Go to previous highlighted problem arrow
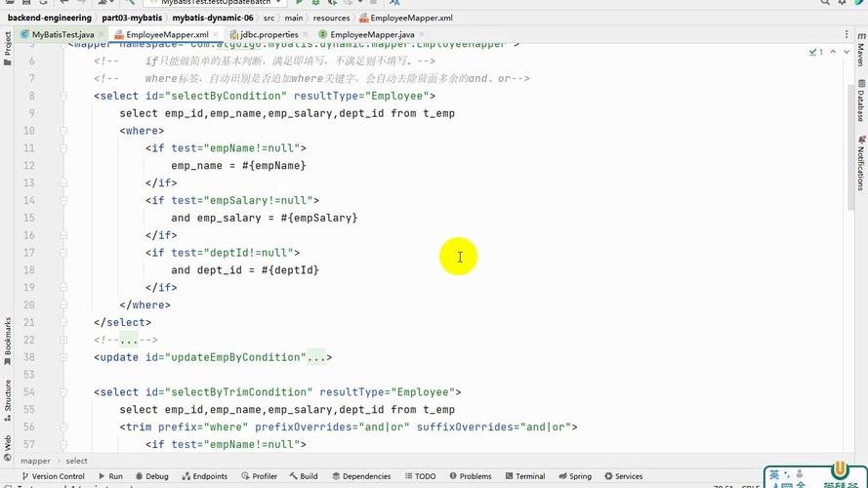The height and width of the screenshot is (488, 868). [833, 52]
